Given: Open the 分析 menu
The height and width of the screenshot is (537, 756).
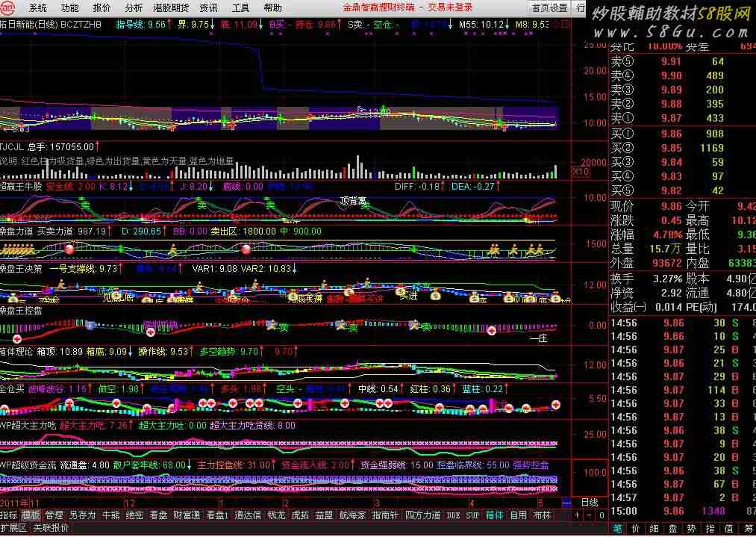Looking at the screenshot, I should point(134,7).
